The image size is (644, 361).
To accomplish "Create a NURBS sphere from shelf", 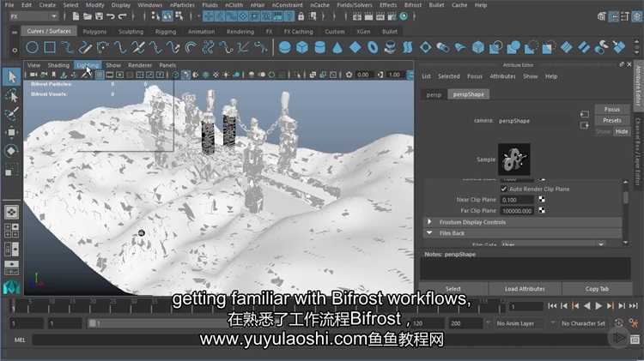I will coord(284,47).
